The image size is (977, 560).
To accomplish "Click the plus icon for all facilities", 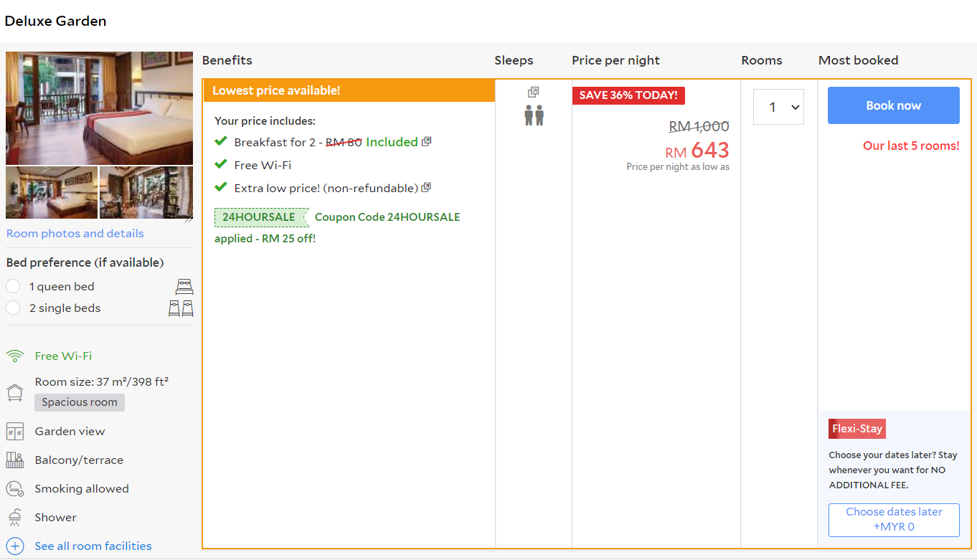I will click(x=15, y=546).
